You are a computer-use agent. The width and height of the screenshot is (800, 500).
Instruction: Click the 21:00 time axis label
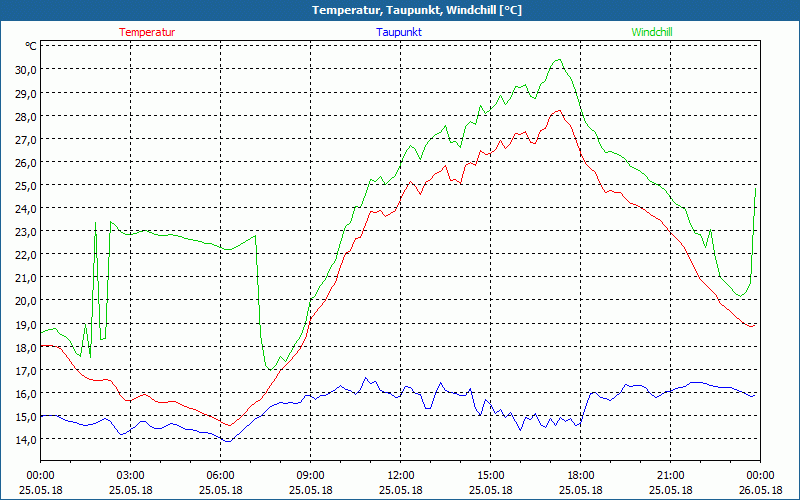670,476
